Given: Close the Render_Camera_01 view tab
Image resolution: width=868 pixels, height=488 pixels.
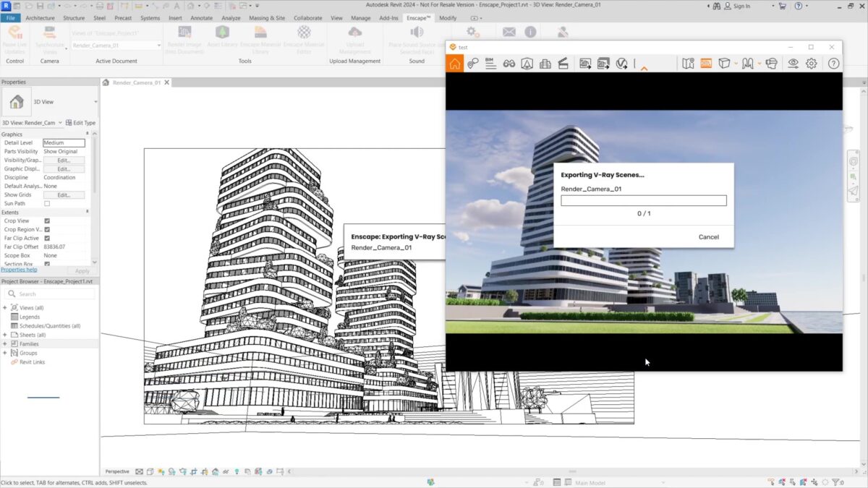Looking at the screenshot, I should 167,82.
